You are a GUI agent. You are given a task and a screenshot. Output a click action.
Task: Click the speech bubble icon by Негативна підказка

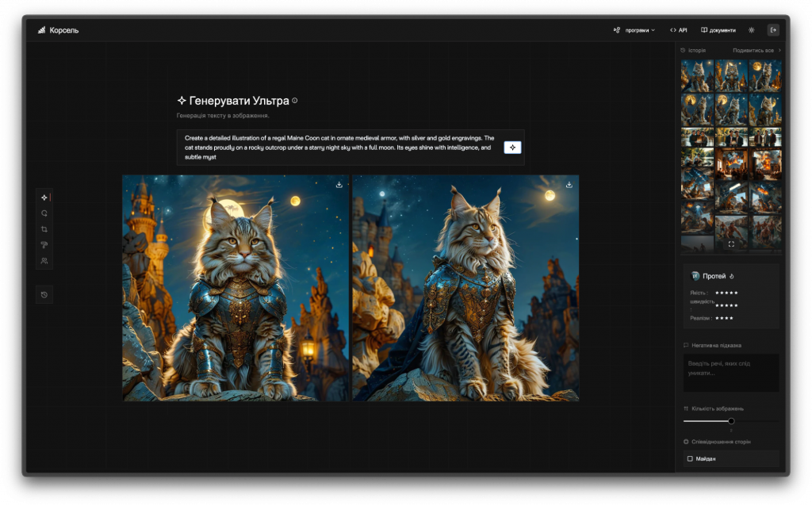click(x=686, y=346)
